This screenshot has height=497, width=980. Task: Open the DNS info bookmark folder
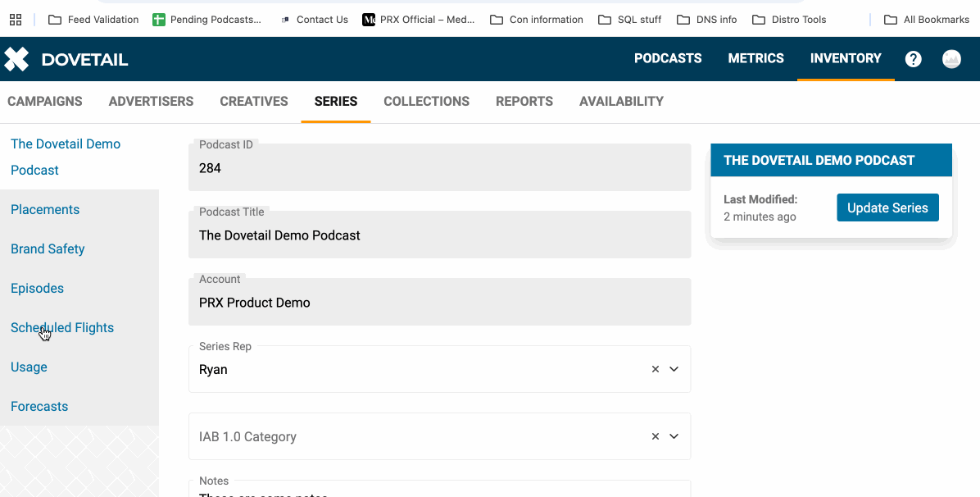click(707, 20)
